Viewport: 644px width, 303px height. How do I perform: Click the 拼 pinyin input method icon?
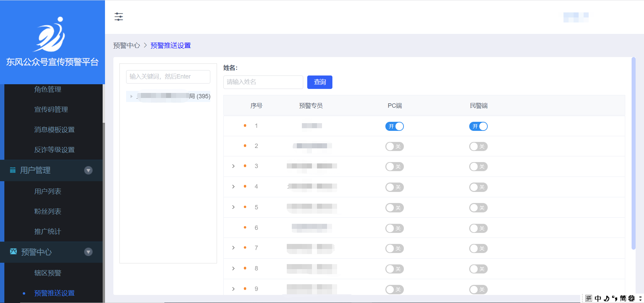(x=589, y=298)
